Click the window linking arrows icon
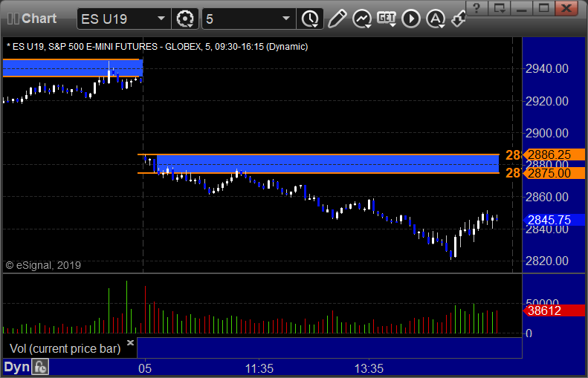Viewport: 588px width, 378px height. (x=458, y=19)
